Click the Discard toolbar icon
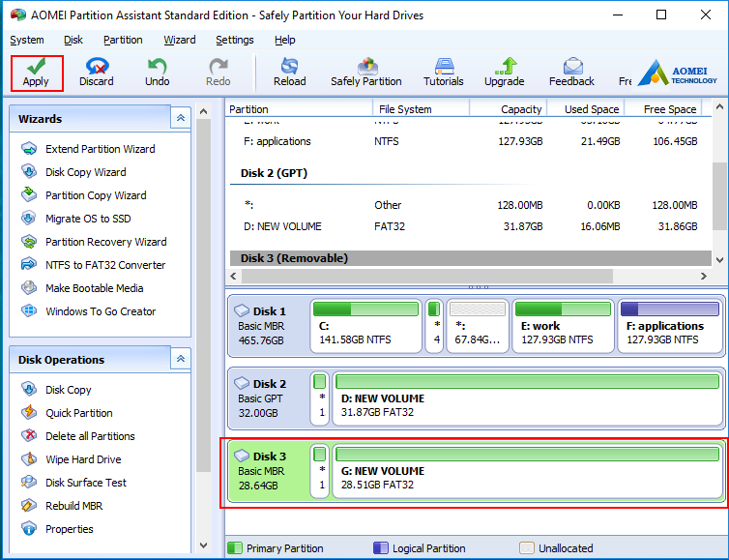The width and height of the screenshot is (729, 560). [97, 74]
